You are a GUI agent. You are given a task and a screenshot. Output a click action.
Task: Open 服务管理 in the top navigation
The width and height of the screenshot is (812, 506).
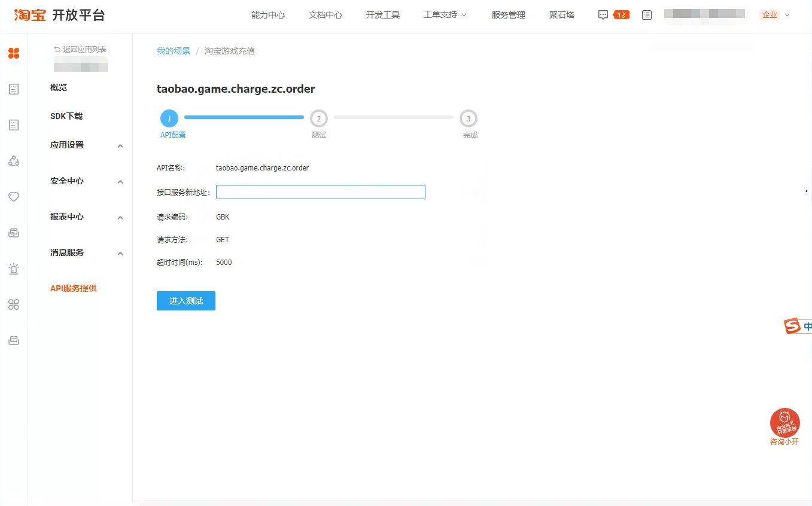point(509,15)
